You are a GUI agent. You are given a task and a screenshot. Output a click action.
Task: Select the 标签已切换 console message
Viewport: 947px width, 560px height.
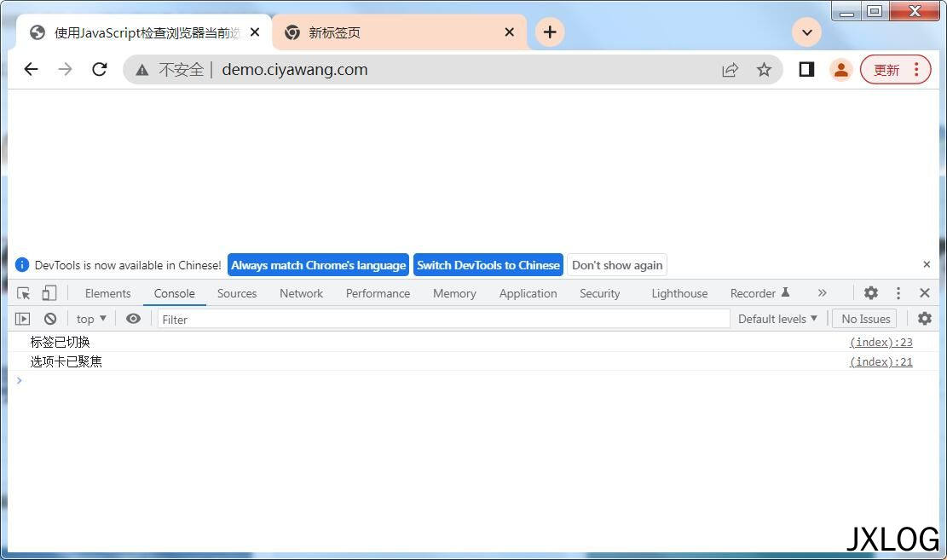tap(60, 342)
